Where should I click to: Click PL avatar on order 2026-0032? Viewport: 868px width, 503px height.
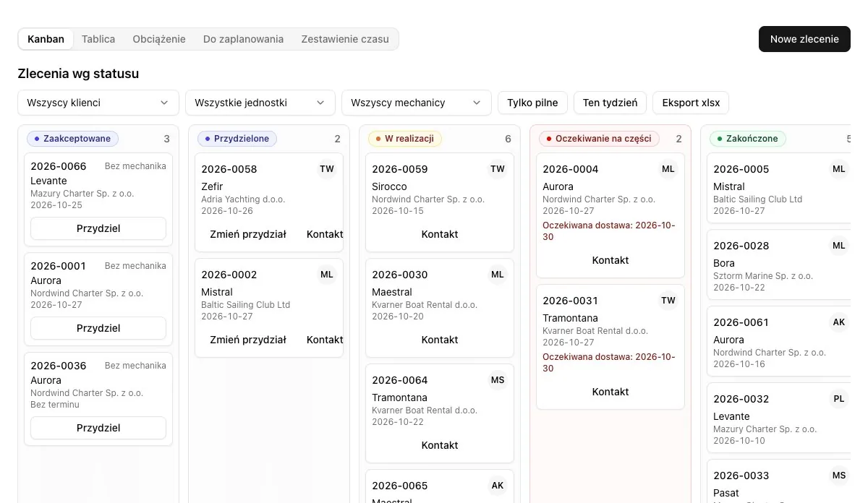click(839, 399)
